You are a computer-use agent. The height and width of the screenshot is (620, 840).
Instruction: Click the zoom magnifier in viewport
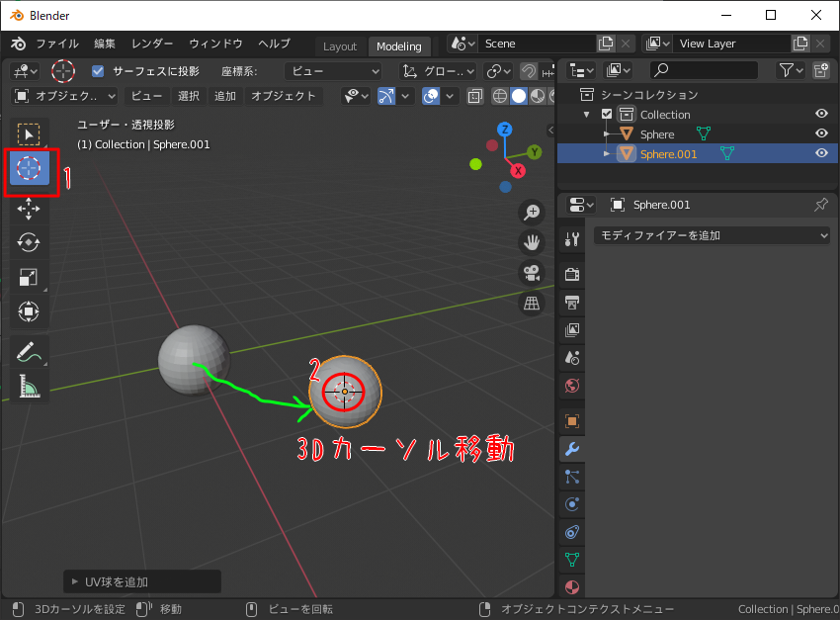pyautogui.click(x=532, y=213)
